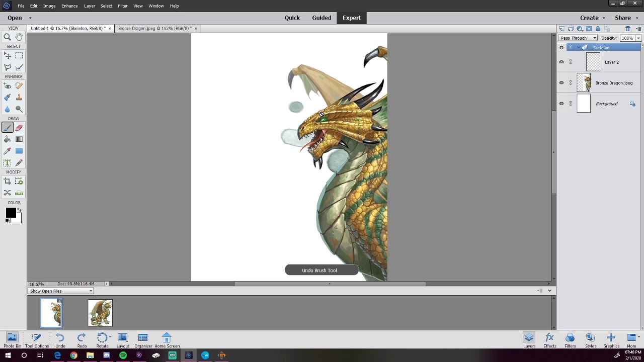The height and width of the screenshot is (362, 644).
Task: Select the Eraser tool
Action: (19, 128)
